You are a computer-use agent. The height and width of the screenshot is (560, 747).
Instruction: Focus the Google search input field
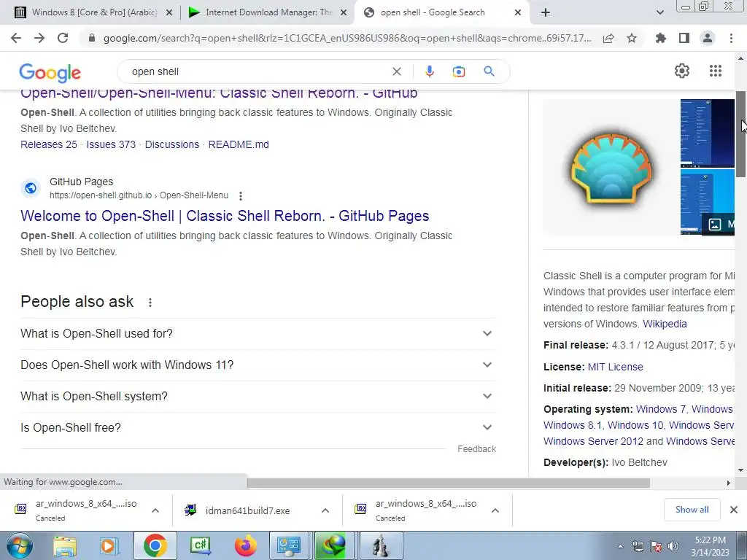coord(258,71)
